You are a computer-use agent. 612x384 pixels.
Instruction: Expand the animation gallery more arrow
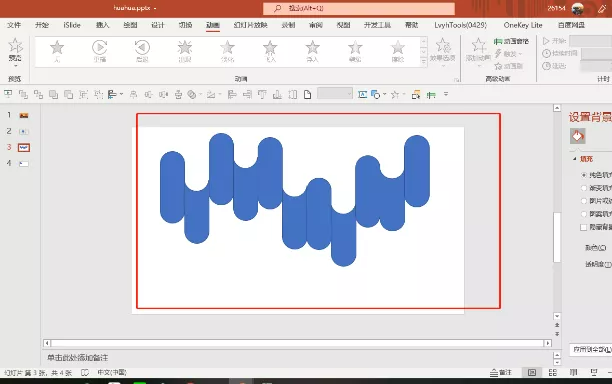tap(424, 61)
